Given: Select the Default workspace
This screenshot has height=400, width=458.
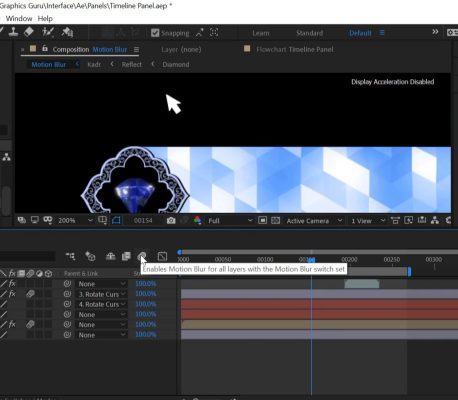Looking at the screenshot, I should (x=360, y=33).
